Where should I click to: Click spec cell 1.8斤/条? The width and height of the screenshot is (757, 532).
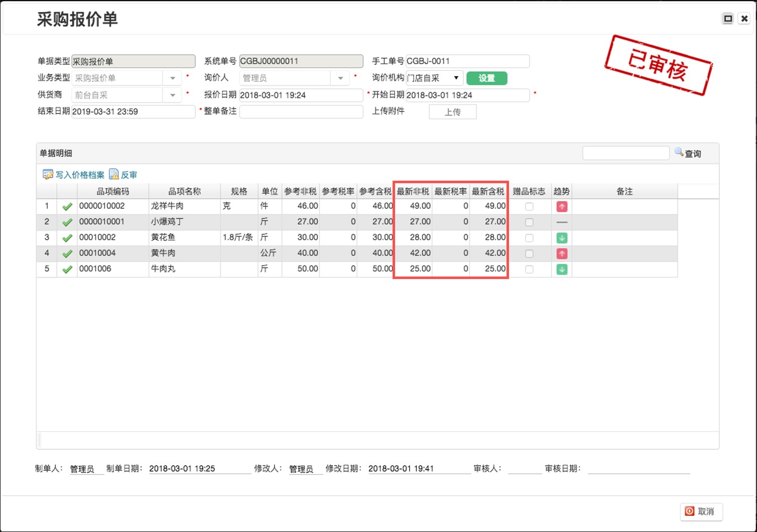point(237,237)
